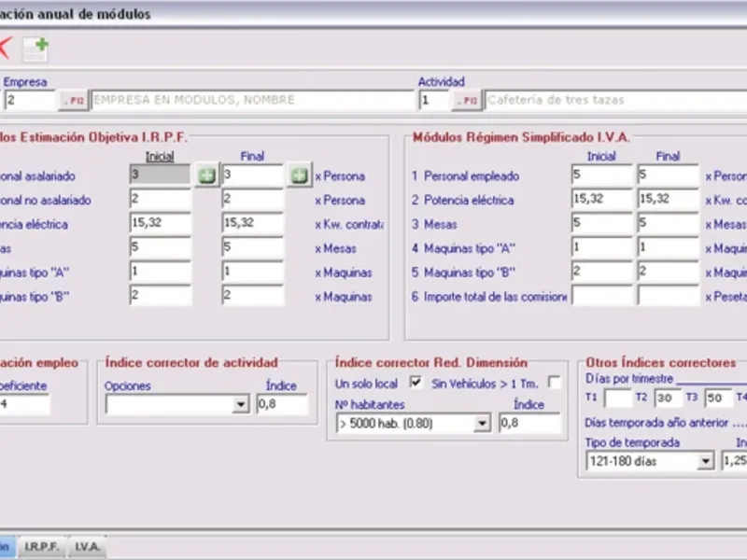Click IVA Inicial Importe total comisiones field
The width and height of the screenshot is (747, 560).
[601, 296]
